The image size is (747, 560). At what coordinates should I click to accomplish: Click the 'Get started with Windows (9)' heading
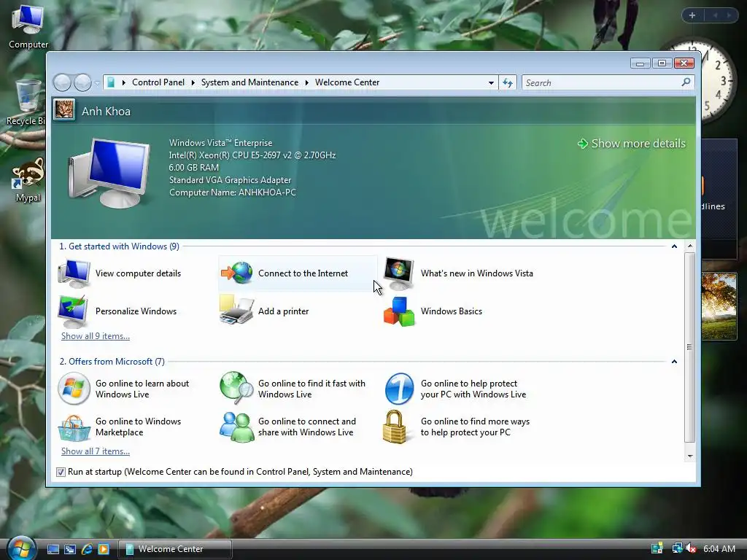tap(119, 246)
